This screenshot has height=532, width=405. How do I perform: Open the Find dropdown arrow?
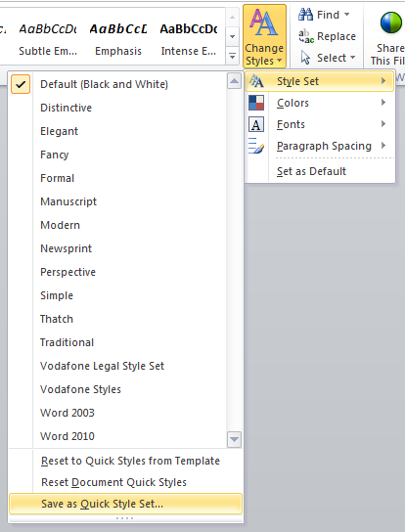346,15
